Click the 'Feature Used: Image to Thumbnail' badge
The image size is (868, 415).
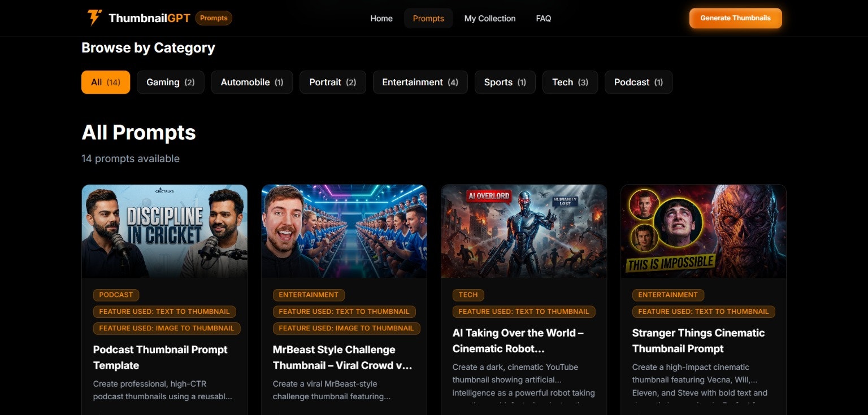[x=166, y=328]
